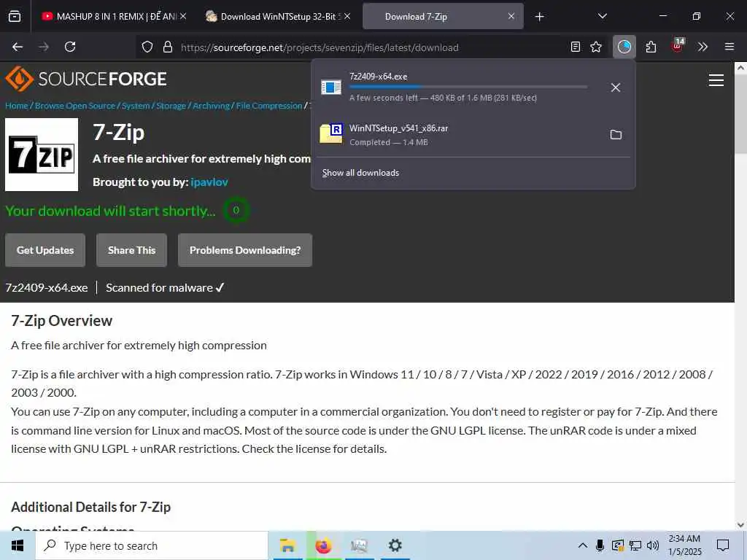This screenshot has height=560, width=747.
Task: Click the sourceforge.net address bar
Action: point(320,47)
